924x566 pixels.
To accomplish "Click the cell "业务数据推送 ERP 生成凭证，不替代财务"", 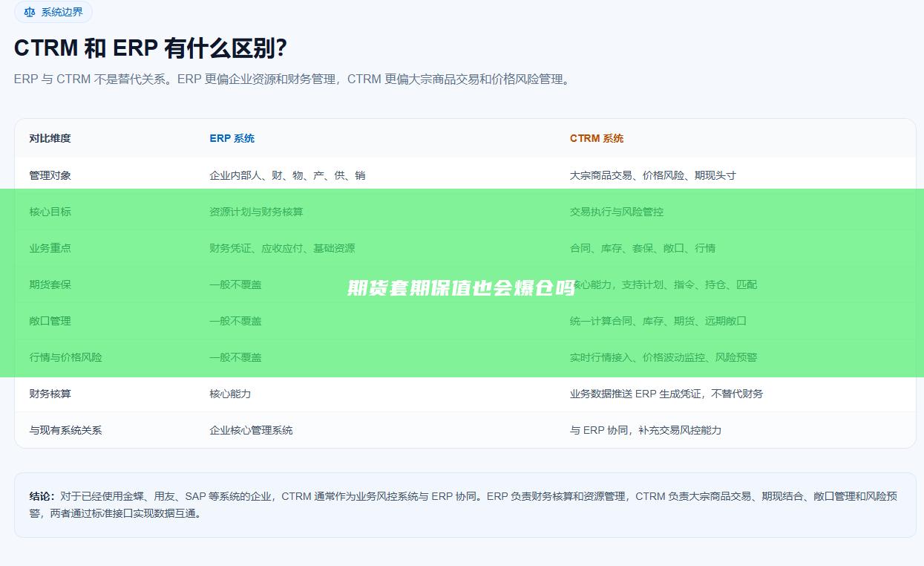I will (666, 394).
